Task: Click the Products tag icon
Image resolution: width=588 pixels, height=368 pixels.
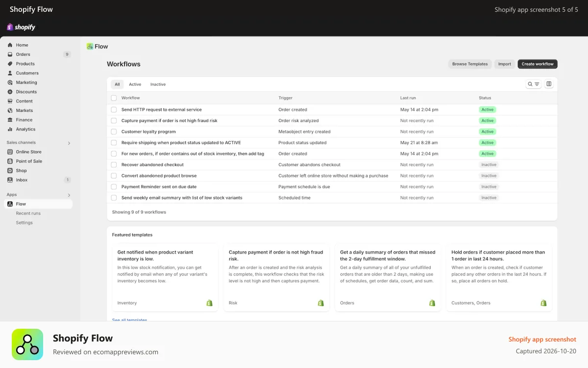Action: pyautogui.click(x=10, y=64)
